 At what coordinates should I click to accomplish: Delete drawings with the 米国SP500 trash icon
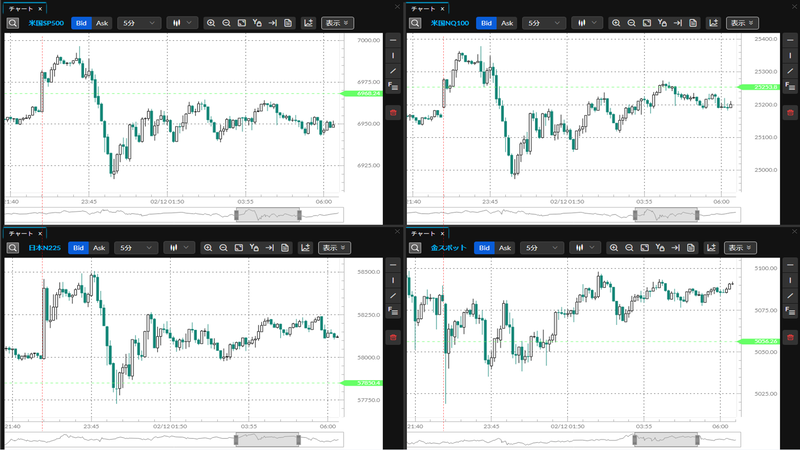click(393, 112)
